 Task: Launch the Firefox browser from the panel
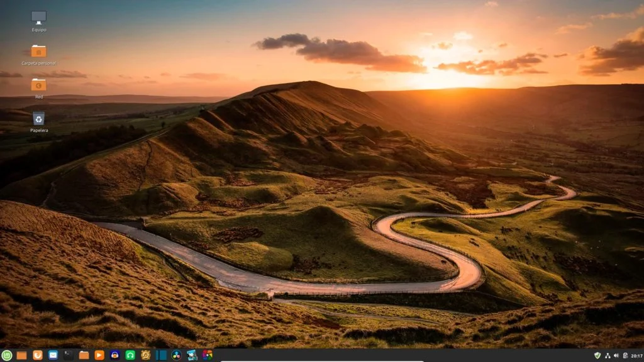click(37, 356)
